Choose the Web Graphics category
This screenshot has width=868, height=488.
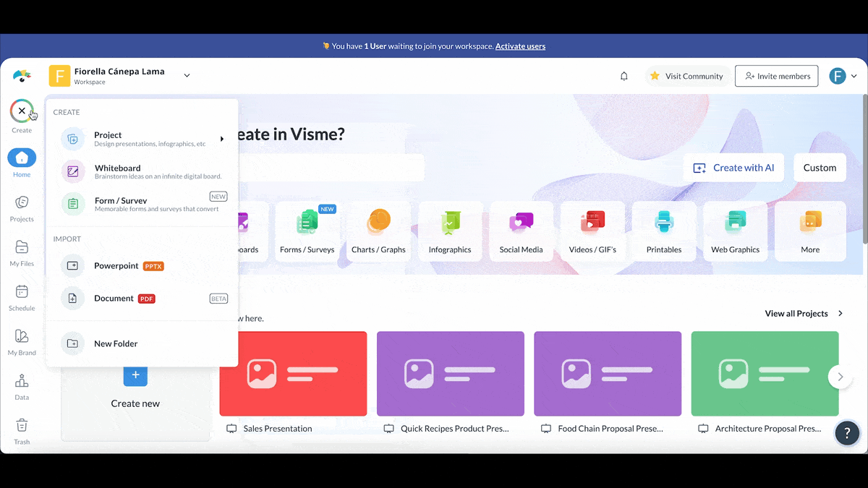point(735,231)
